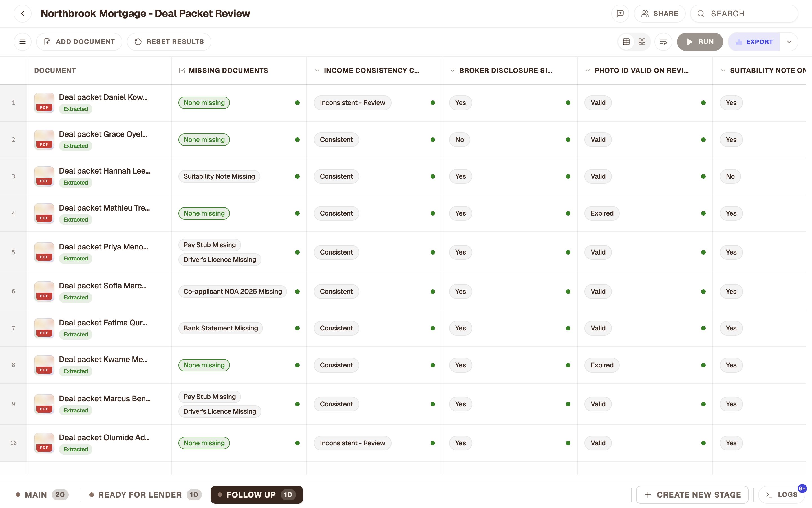Go back using the arrow button

[23, 14]
